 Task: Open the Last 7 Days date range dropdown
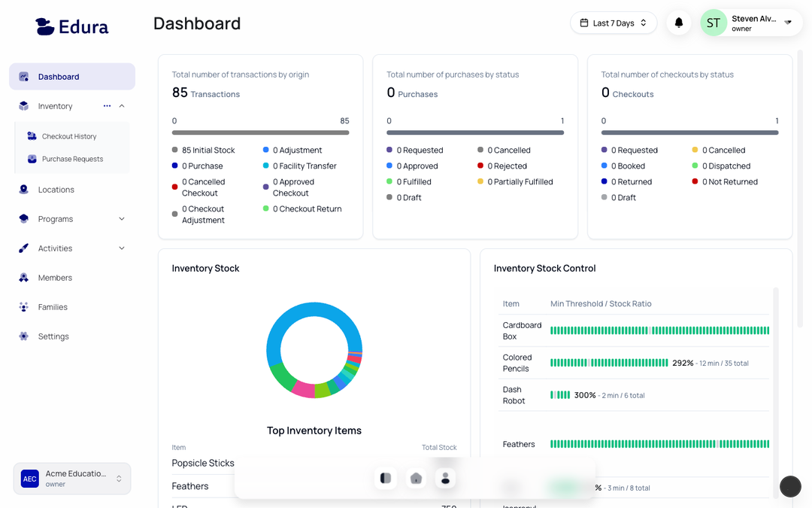point(614,23)
